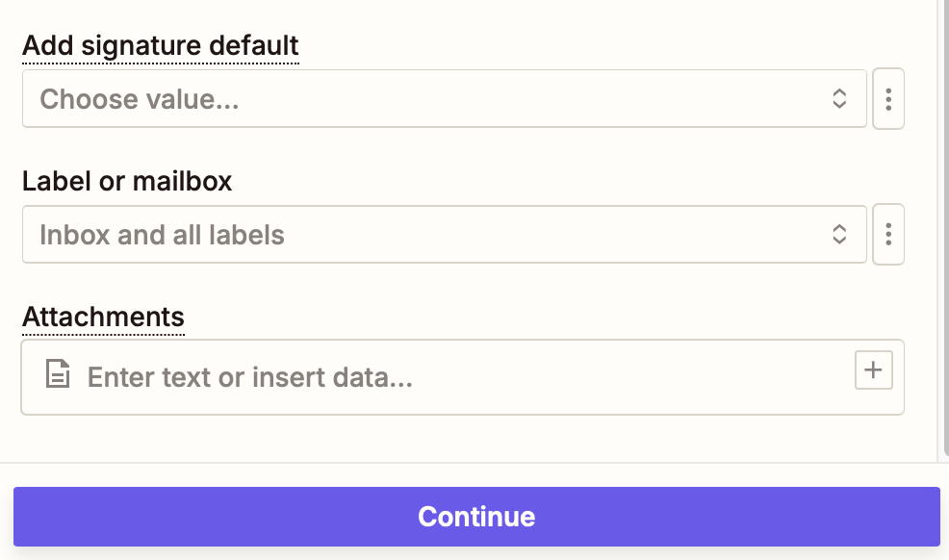Open the Label or mailbox dropdown

pyautogui.click(x=443, y=234)
